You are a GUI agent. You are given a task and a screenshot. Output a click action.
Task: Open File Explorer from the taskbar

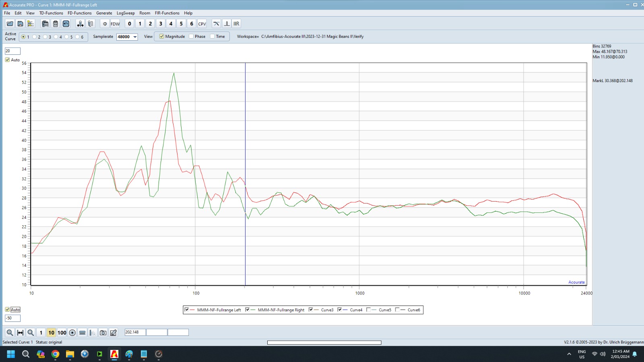tap(70, 354)
